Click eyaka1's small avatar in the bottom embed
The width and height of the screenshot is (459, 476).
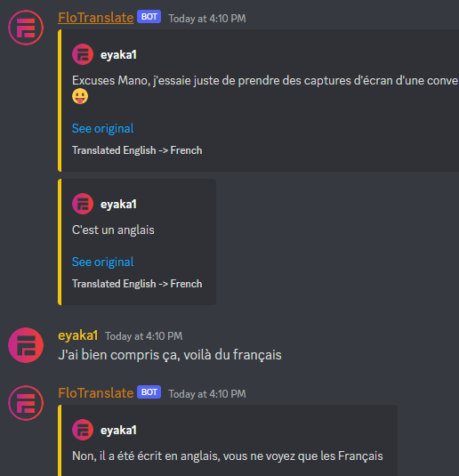(83, 430)
